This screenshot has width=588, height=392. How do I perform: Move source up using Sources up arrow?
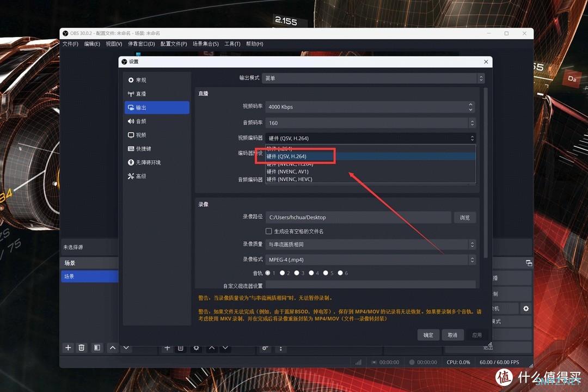[212, 348]
